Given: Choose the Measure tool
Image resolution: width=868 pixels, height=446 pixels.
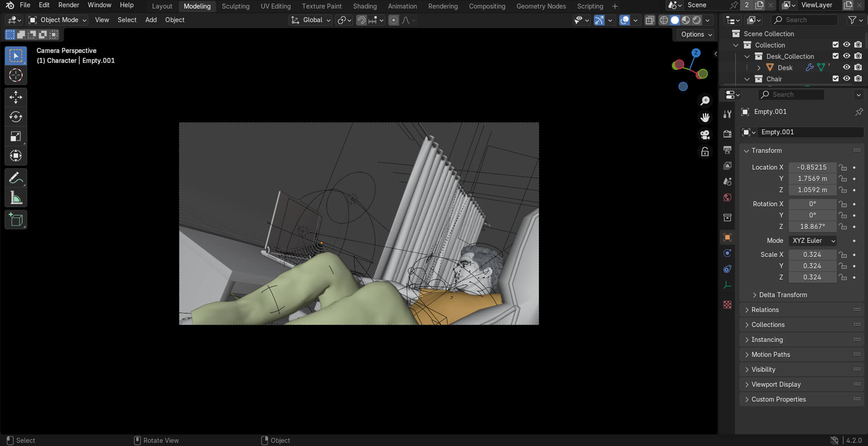Looking at the screenshot, I should pyautogui.click(x=16, y=198).
